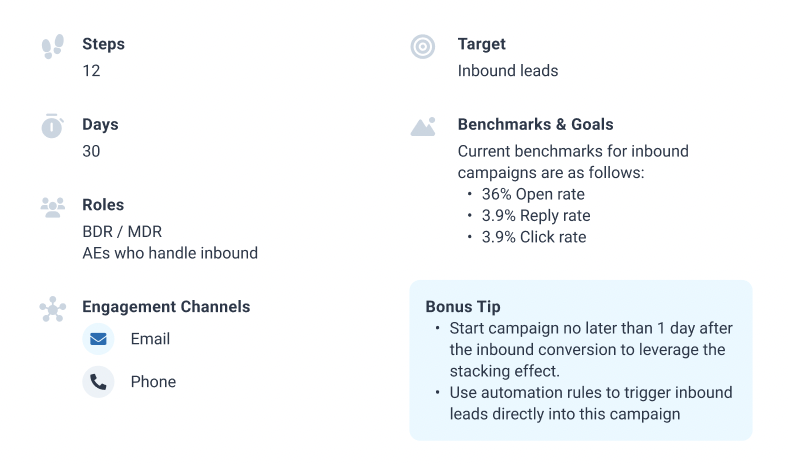Select the people group icon for Roles
The height and width of the screenshot is (464, 788).
(53, 207)
